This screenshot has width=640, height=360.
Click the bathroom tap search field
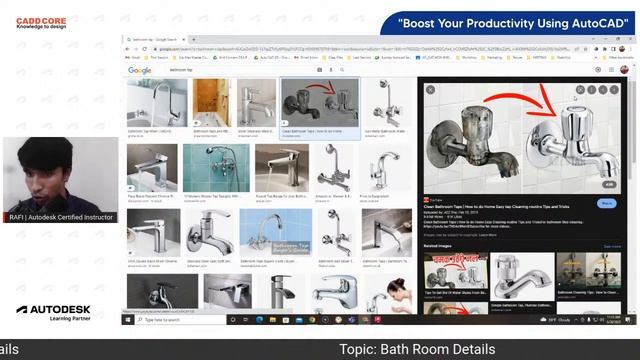[241, 70]
